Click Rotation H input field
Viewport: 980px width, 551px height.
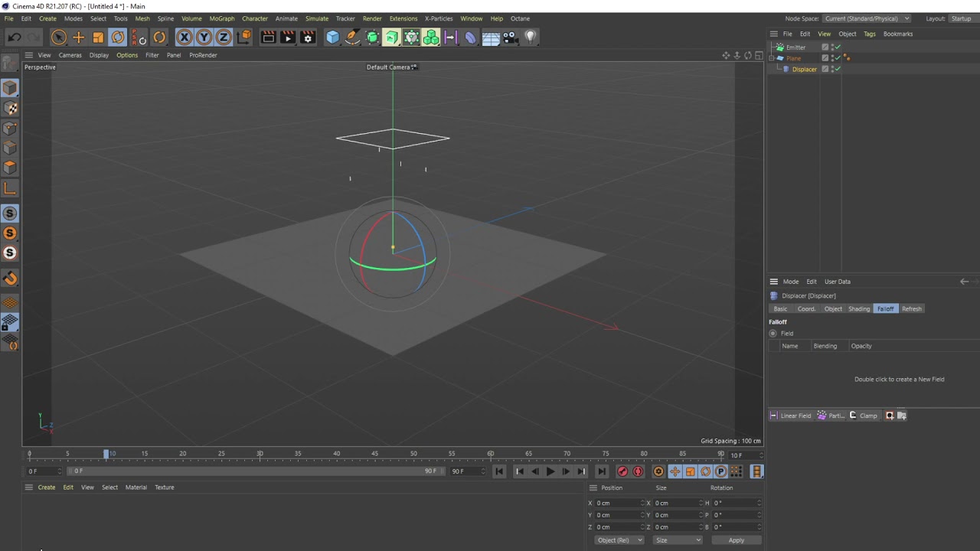[x=736, y=504]
